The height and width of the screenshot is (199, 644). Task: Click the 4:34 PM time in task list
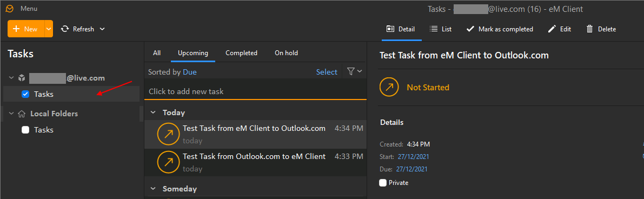coord(349,128)
